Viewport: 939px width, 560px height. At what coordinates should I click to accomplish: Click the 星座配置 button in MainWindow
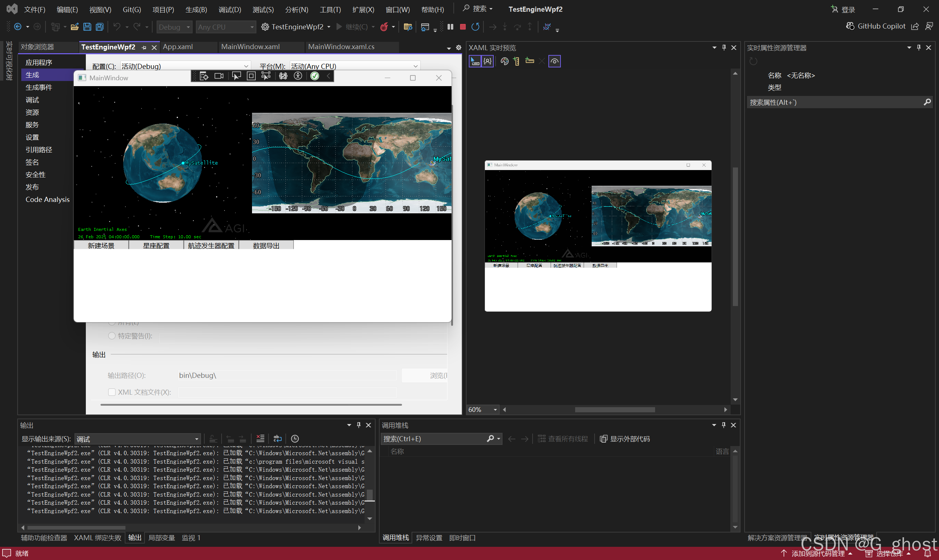click(156, 246)
